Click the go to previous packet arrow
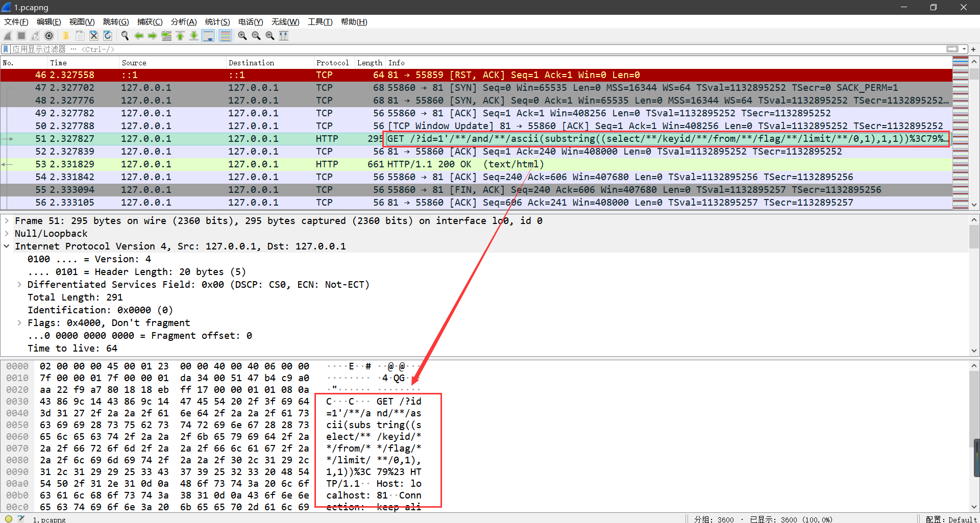 tap(139, 36)
